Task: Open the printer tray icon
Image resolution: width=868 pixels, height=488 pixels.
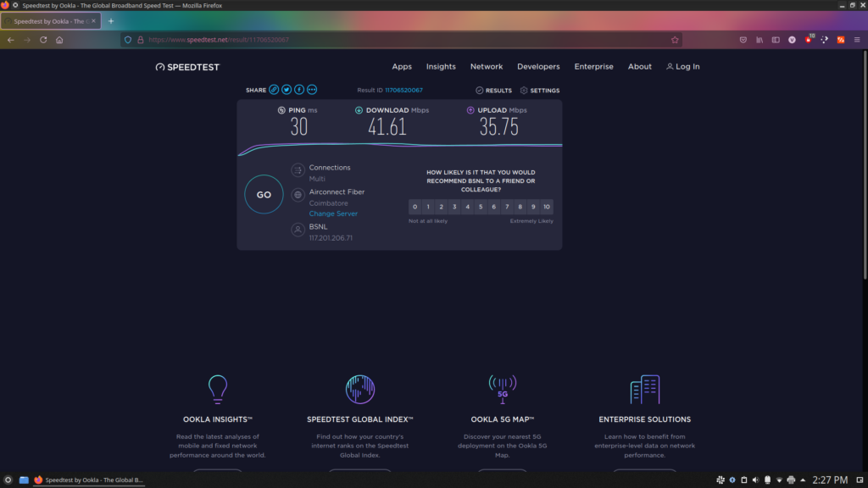Action: coord(791,480)
